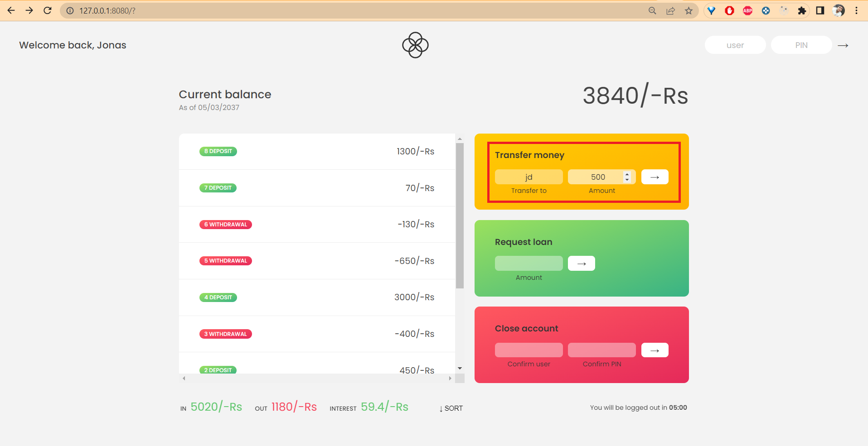Click the Transfer to field containing jd
Viewport: 868px width, 446px height.
point(529,177)
